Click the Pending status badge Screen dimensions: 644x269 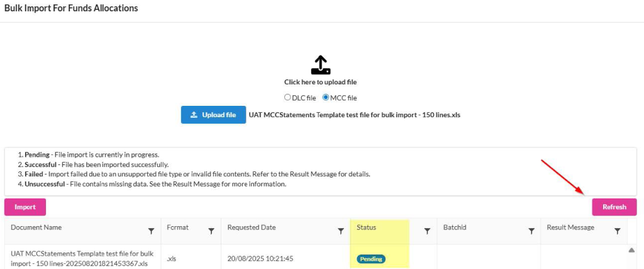pos(371,259)
